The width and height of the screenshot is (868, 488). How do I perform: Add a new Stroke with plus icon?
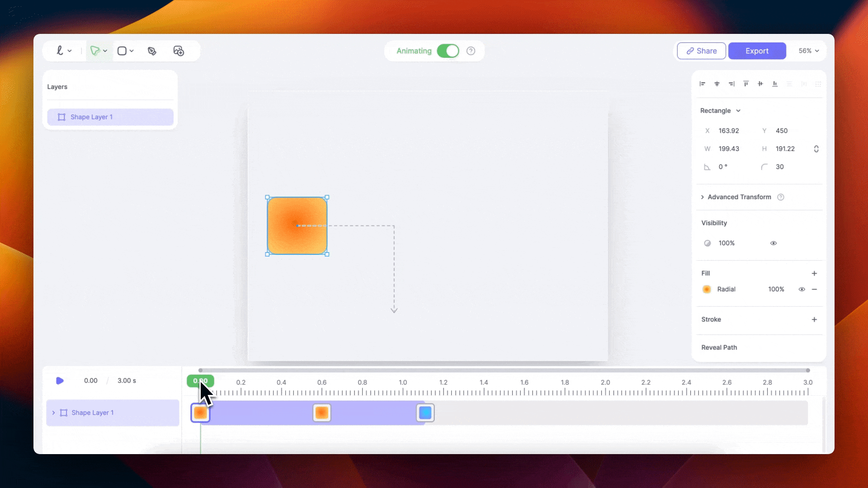pyautogui.click(x=814, y=319)
